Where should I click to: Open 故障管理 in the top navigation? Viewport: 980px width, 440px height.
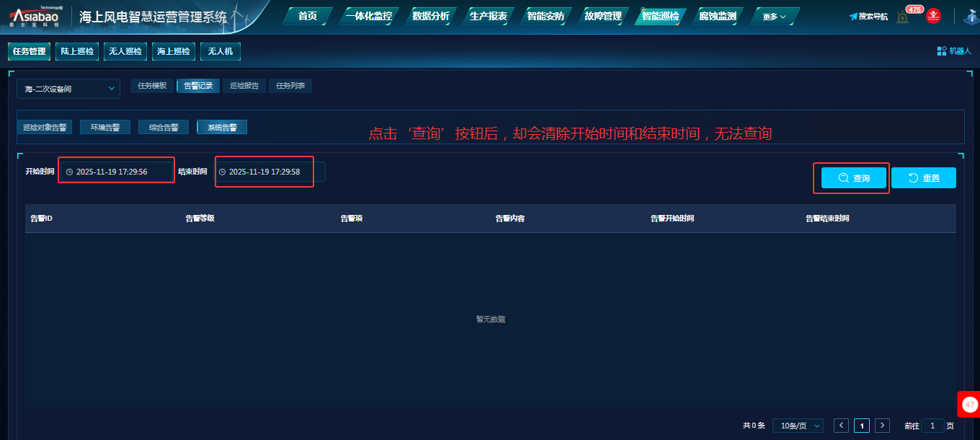pyautogui.click(x=602, y=16)
